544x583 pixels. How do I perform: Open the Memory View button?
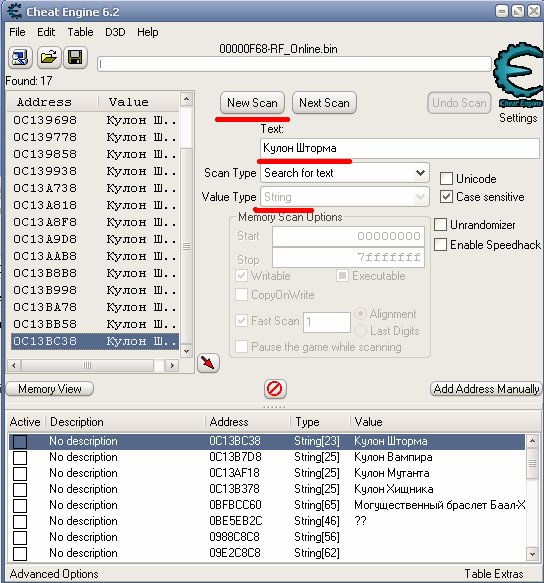tap(50, 389)
